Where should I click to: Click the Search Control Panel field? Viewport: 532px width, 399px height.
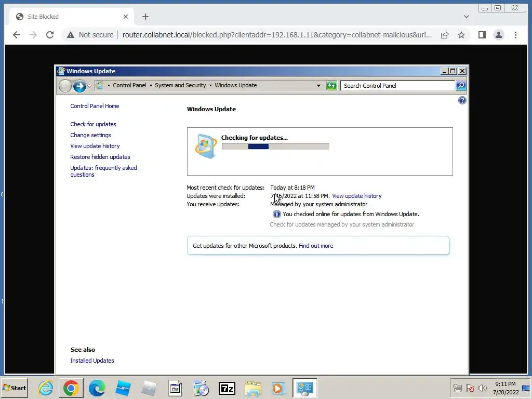click(x=397, y=86)
